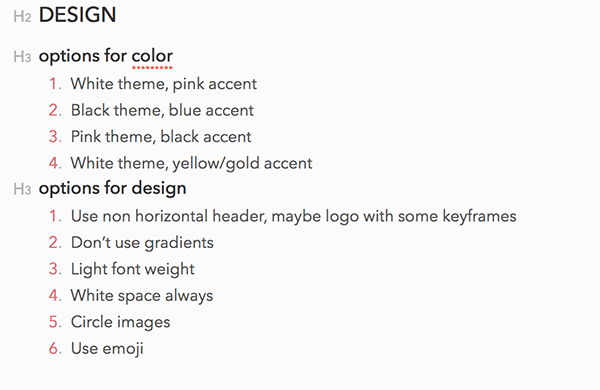
Task: Click the H3 marker beside options for design
Action: pos(22,189)
